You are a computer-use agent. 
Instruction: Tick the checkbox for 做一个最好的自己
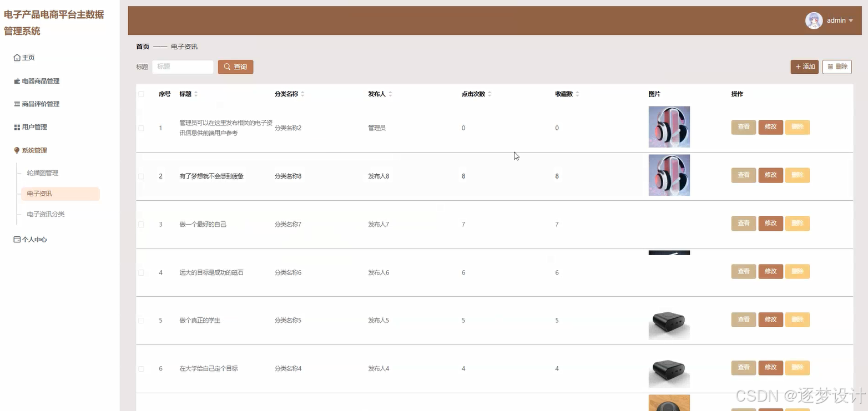click(141, 225)
